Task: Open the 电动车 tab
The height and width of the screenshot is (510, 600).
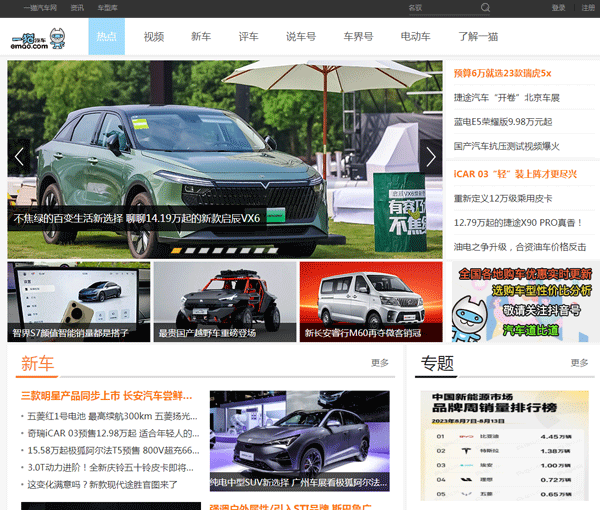Action: click(x=416, y=36)
